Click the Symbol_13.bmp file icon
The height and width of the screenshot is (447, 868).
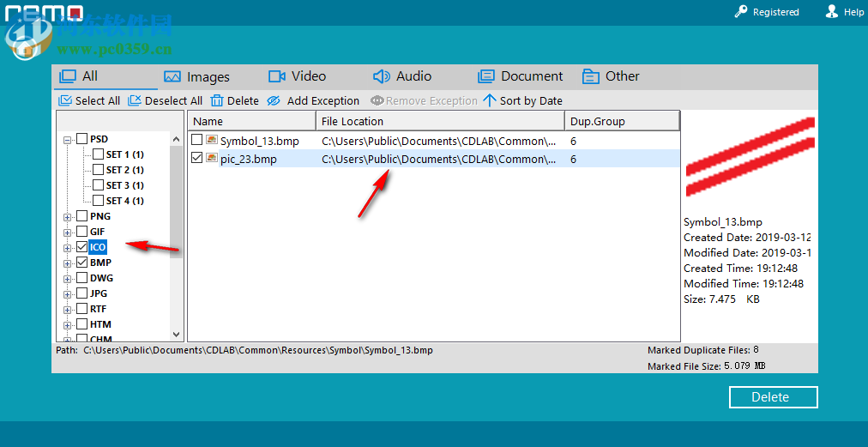pyautogui.click(x=212, y=141)
